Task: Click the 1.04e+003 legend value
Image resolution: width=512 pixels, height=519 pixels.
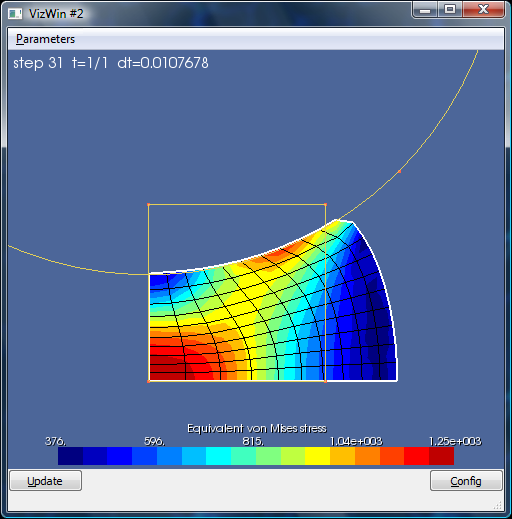Action: click(x=356, y=441)
